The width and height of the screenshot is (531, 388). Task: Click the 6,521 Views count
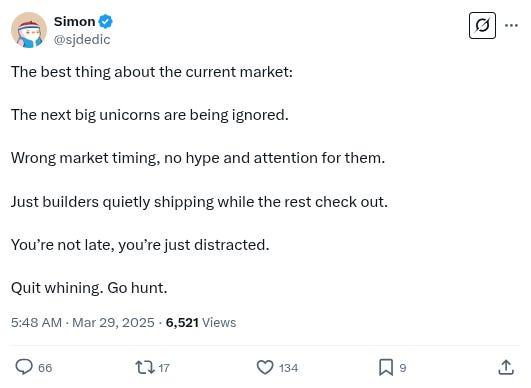click(x=201, y=322)
